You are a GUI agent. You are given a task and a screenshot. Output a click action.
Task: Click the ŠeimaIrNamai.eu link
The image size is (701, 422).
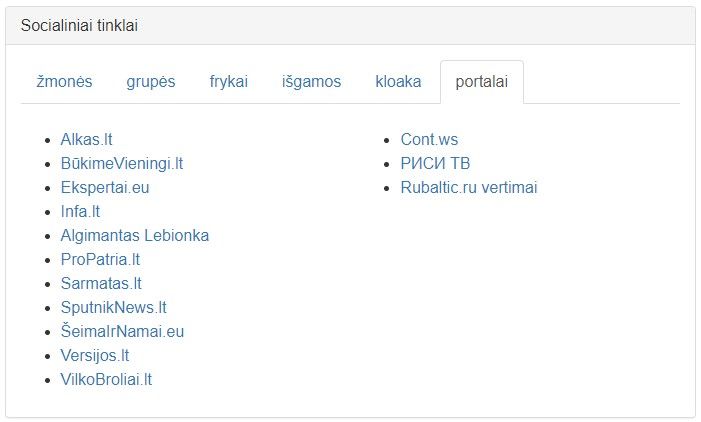coord(122,332)
